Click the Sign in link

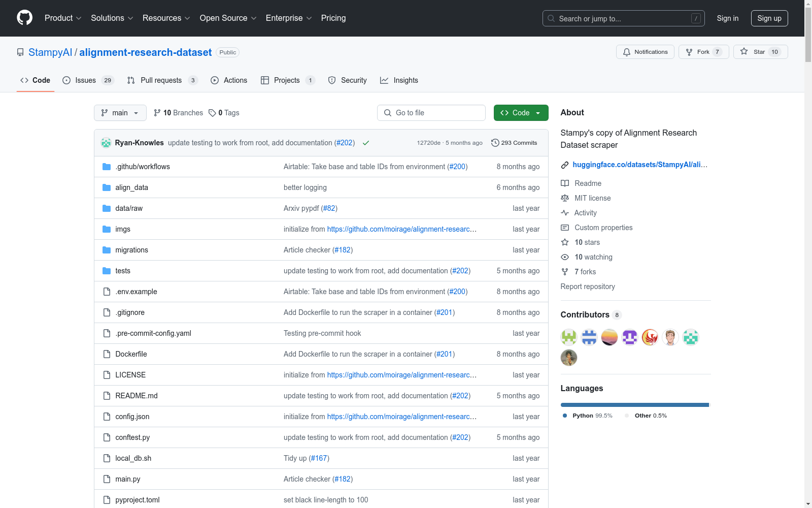click(x=728, y=18)
